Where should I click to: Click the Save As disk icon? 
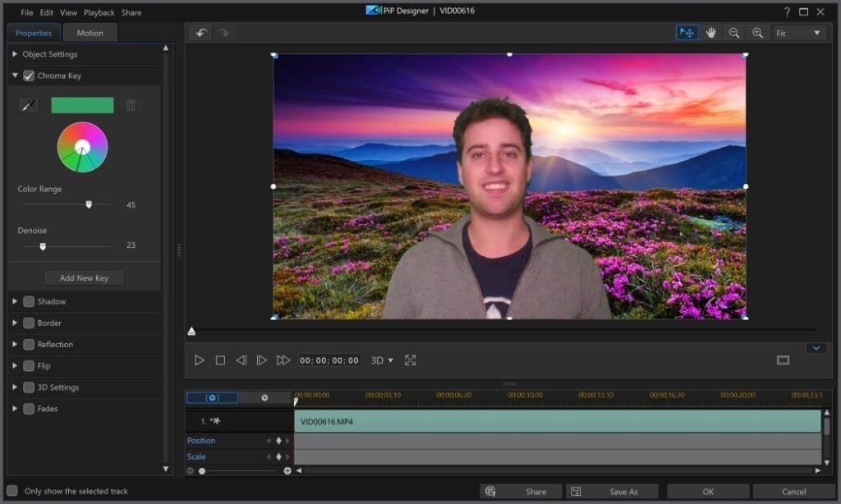click(x=576, y=491)
